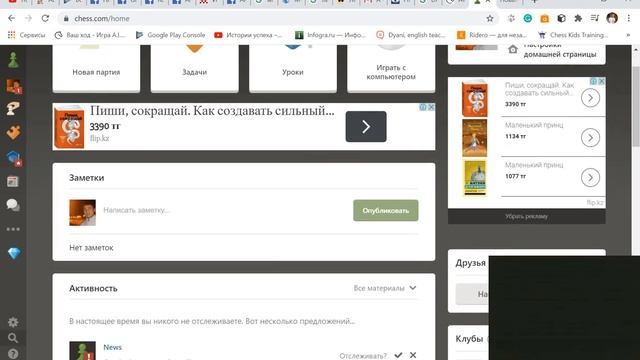Open the search magnifier in sidebar
This screenshot has height=360, width=640.
click(13, 338)
